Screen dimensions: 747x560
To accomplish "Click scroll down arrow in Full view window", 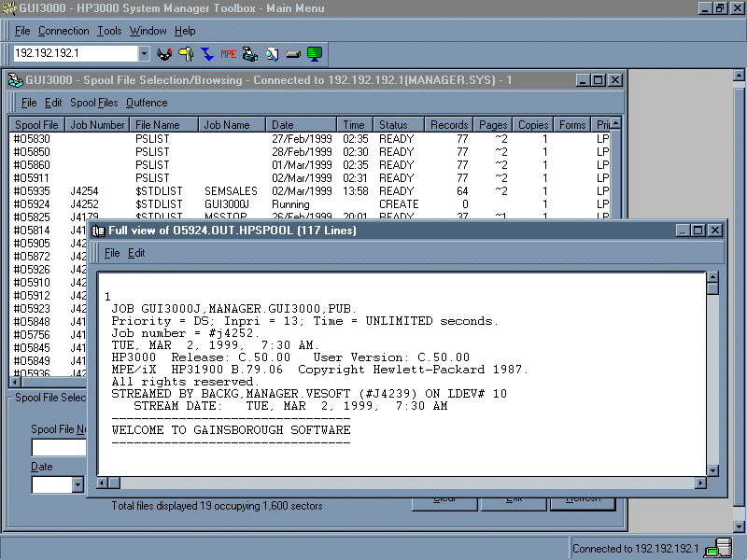I will pyautogui.click(x=712, y=470).
